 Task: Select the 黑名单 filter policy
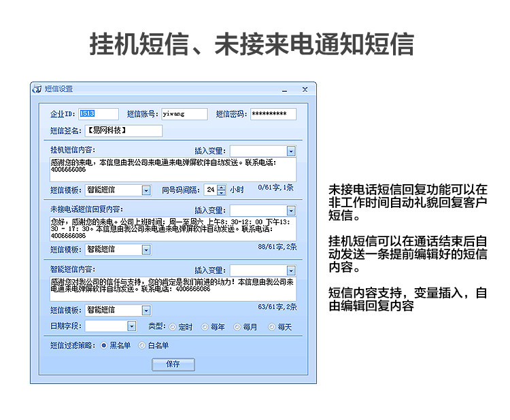(104, 345)
